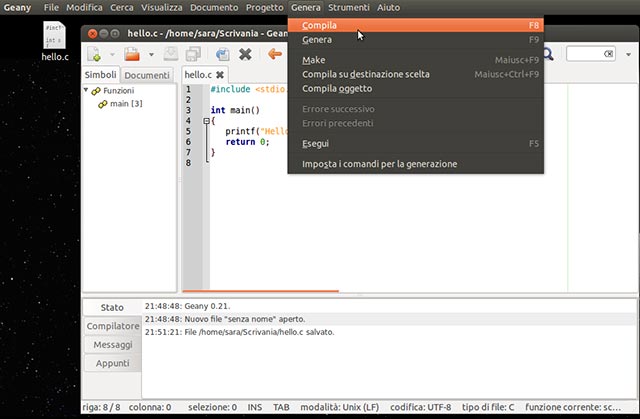Click the Close file X toolbar icon
The image size is (640, 419).
tap(245, 54)
